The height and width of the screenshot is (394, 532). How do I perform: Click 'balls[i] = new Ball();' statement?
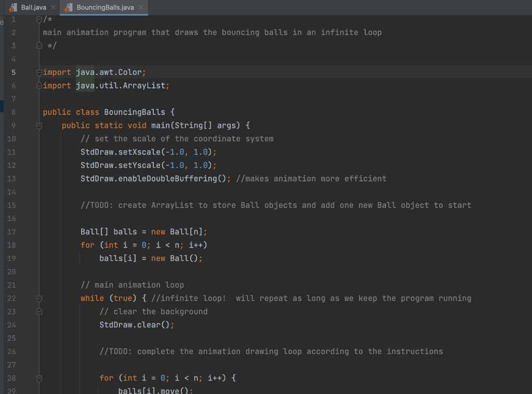click(151, 258)
